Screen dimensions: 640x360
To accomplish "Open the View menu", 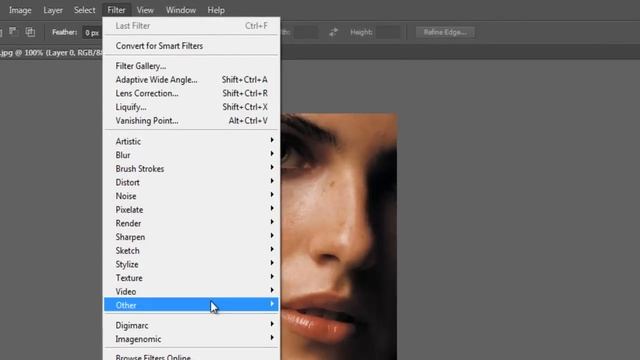I will tap(145, 10).
